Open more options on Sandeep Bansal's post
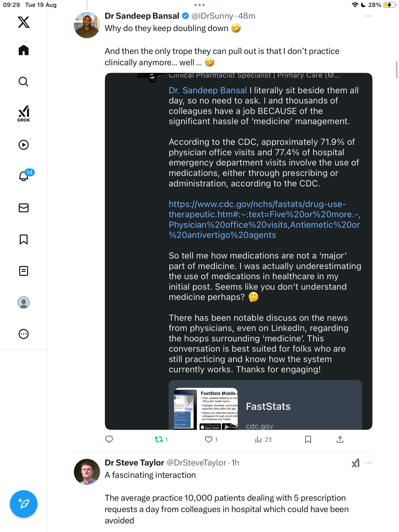 (368, 16)
